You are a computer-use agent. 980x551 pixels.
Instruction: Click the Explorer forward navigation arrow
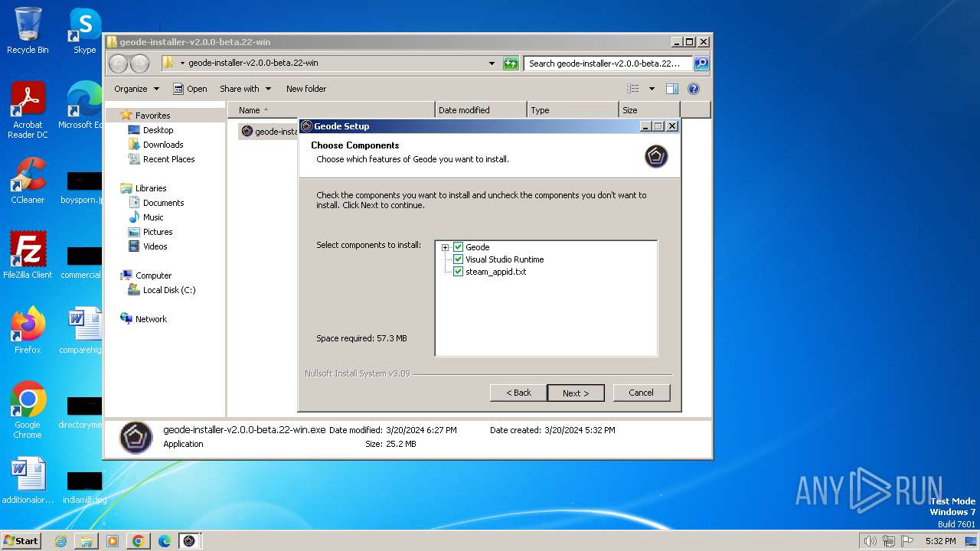(x=139, y=64)
